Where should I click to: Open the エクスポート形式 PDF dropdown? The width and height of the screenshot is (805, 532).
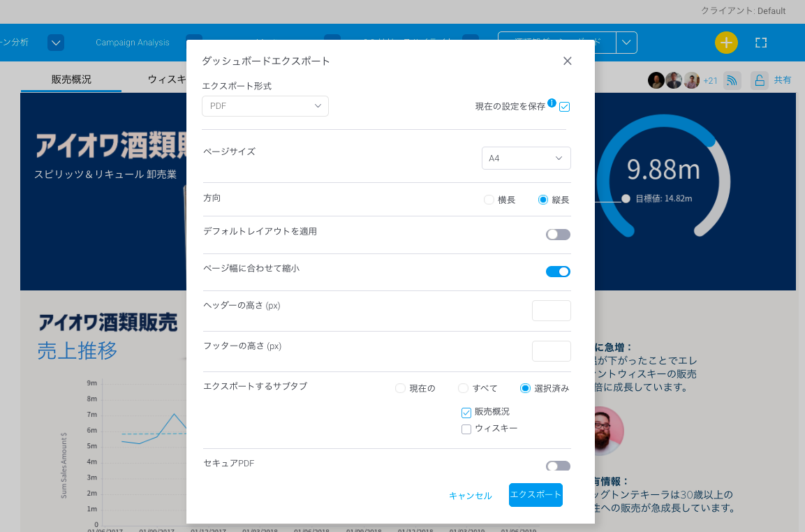coord(265,106)
